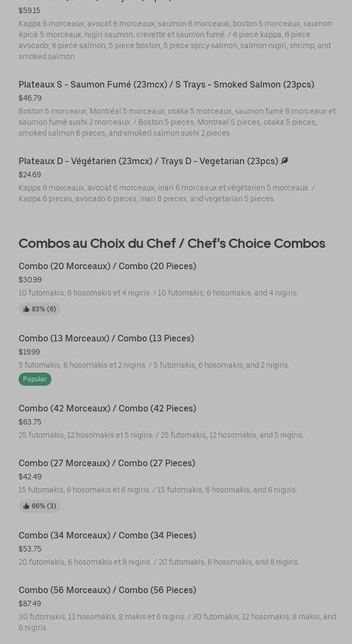Click the $53.75 combo price

30,549
